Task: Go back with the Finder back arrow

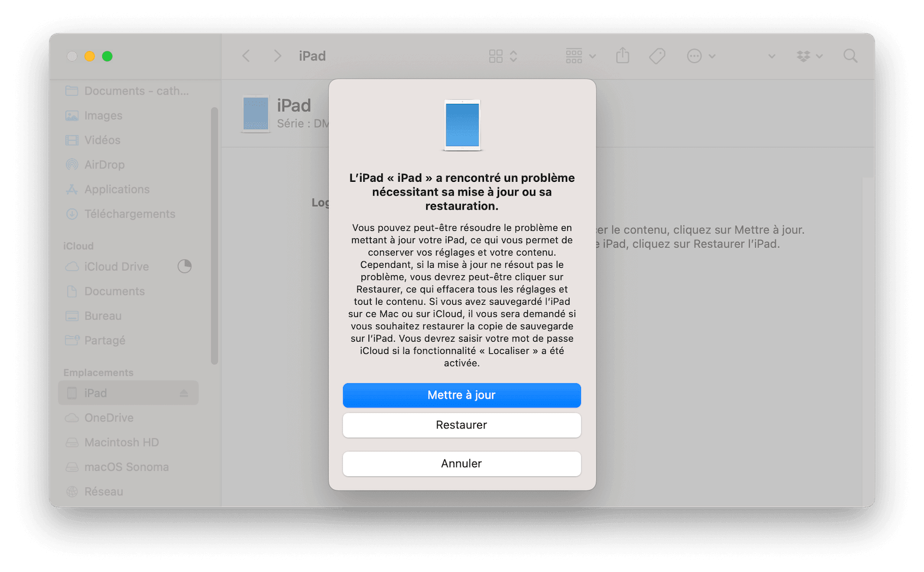Action: pyautogui.click(x=246, y=56)
